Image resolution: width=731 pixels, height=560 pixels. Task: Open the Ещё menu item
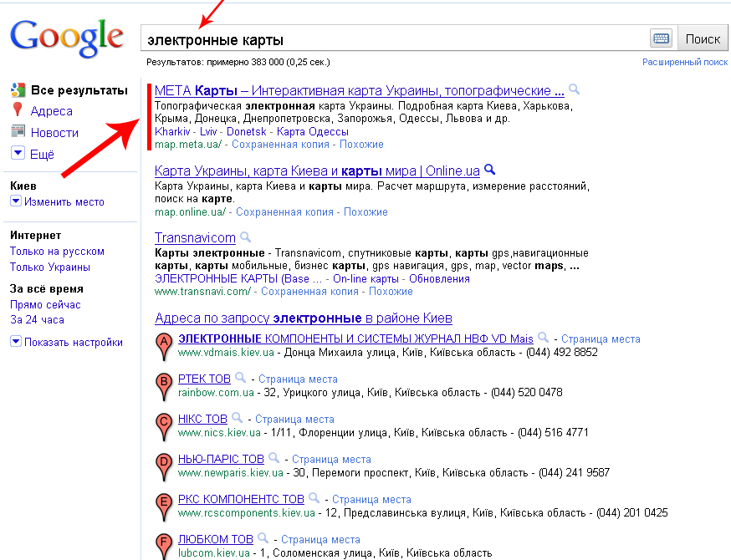42,155
